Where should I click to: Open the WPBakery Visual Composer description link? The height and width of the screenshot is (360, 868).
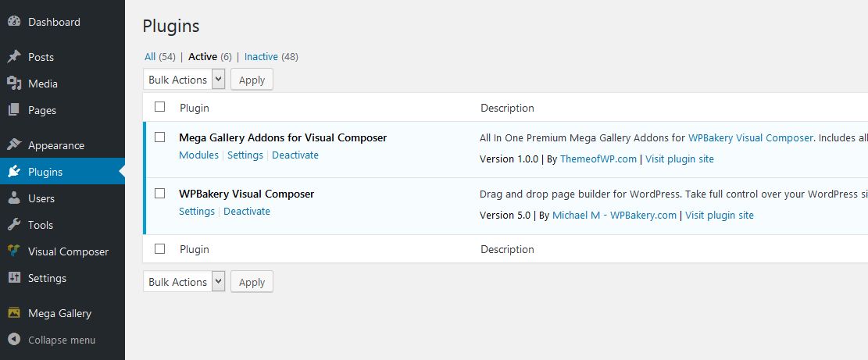tap(751, 137)
